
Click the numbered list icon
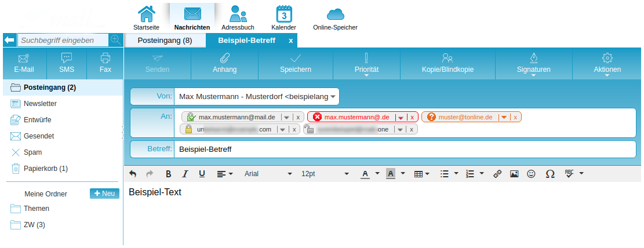click(470, 174)
